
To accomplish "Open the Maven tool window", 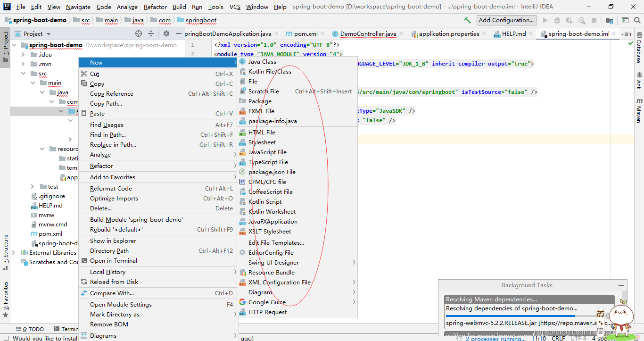I will (x=638, y=111).
